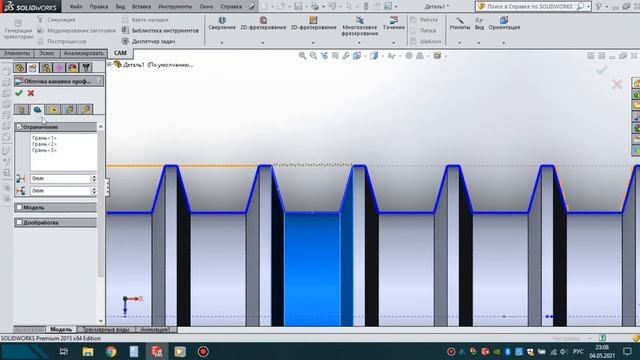Open the Окно menu
Viewport: 640px width, 360px height.
(206, 7)
